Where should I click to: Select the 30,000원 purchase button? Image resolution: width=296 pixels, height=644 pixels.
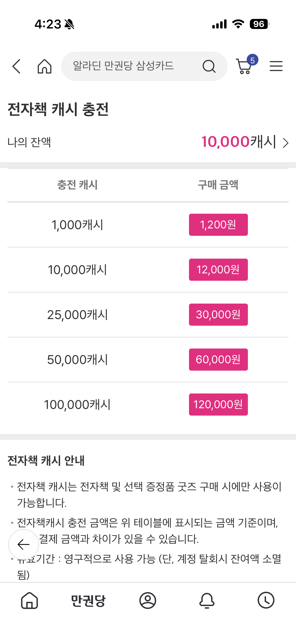pyautogui.click(x=218, y=315)
